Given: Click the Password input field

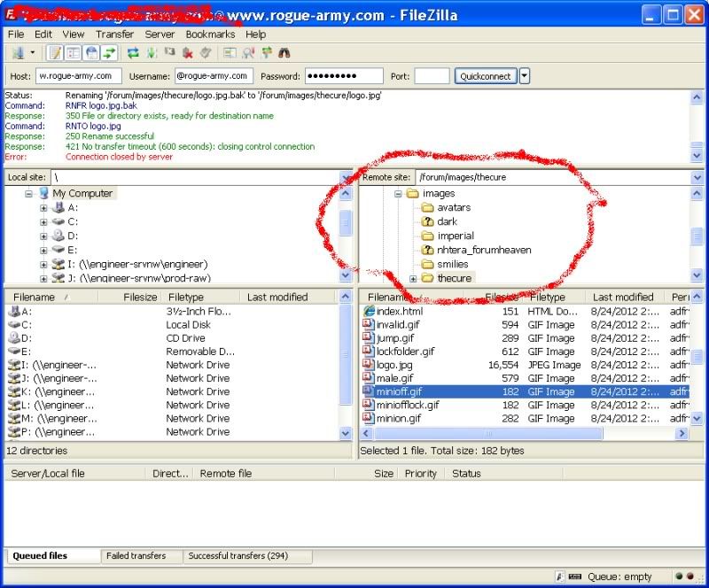Looking at the screenshot, I should [344, 76].
